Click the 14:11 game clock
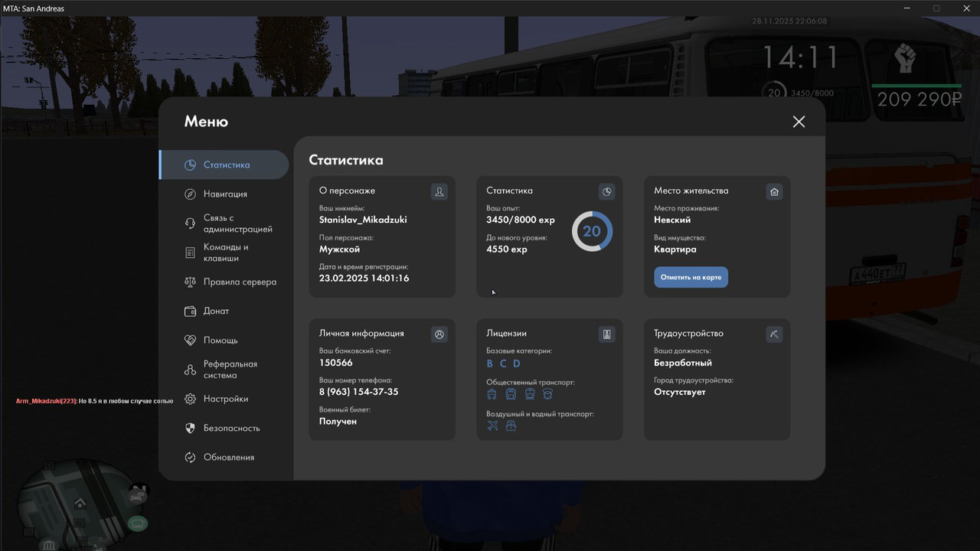980x551 pixels. [x=800, y=57]
